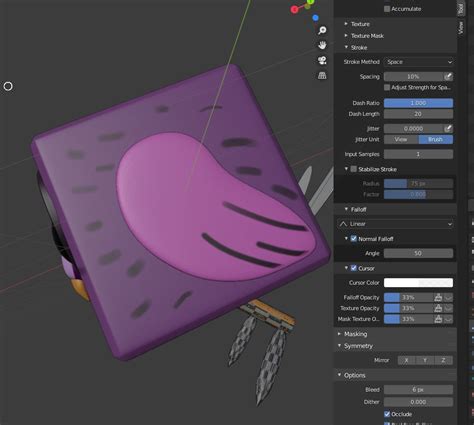Uncheck the Cursor checkbox
Image resolution: width=474 pixels, height=425 pixels.
click(354, 268)
